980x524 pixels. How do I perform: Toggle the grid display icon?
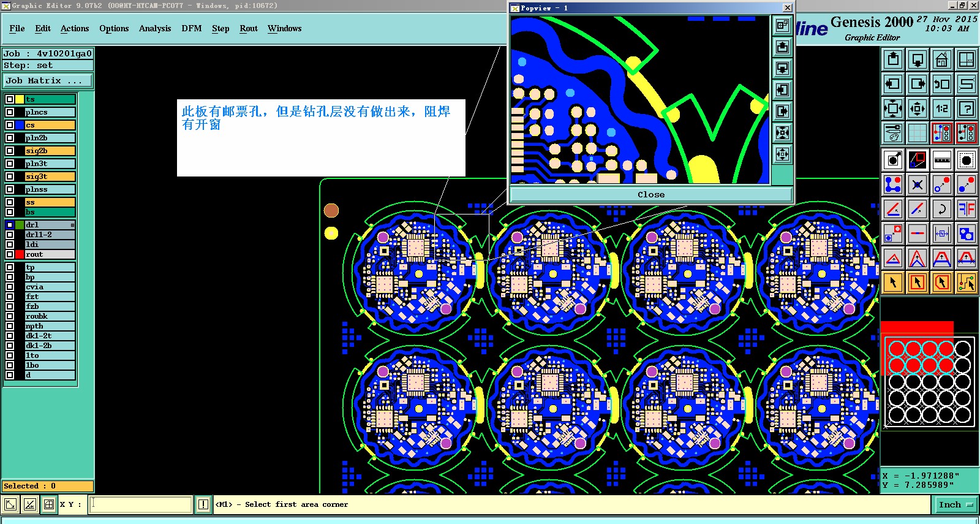tap(918, 132)
